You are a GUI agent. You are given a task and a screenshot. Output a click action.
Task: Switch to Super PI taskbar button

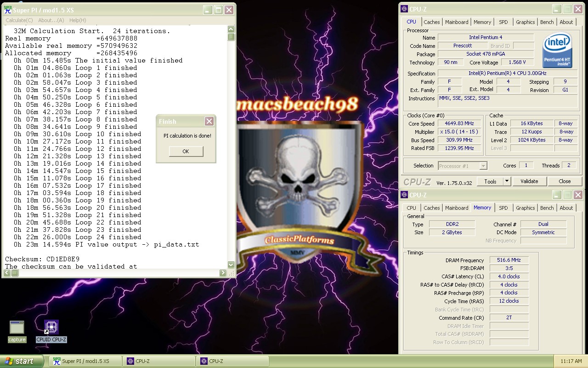[x=85, y=361]
